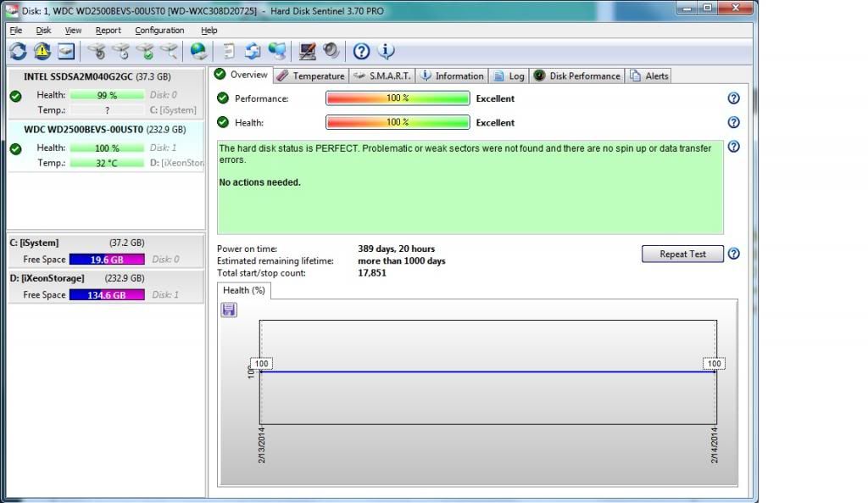This screenshot has height=503, width=868.
Task: Click the C: drive free space bar
Action: pyautogui.click(x=107, y=260)
